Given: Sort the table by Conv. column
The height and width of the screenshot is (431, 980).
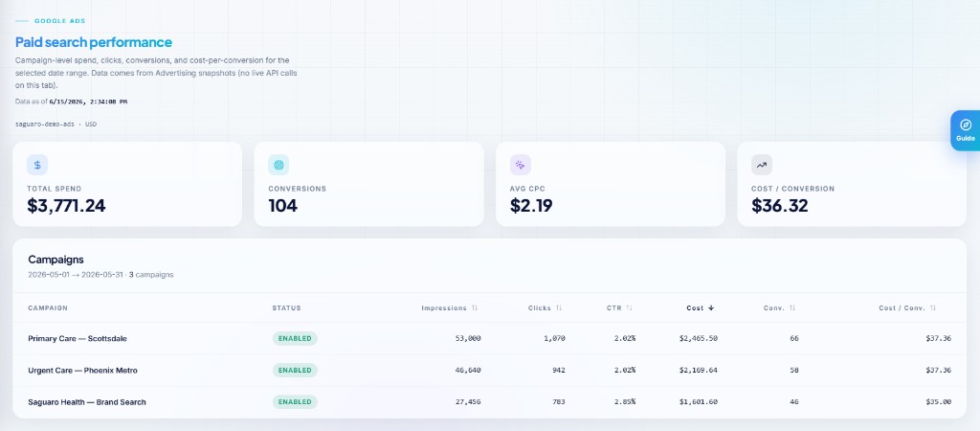Looking at the screenshot, I should click(x=779, y=307).
